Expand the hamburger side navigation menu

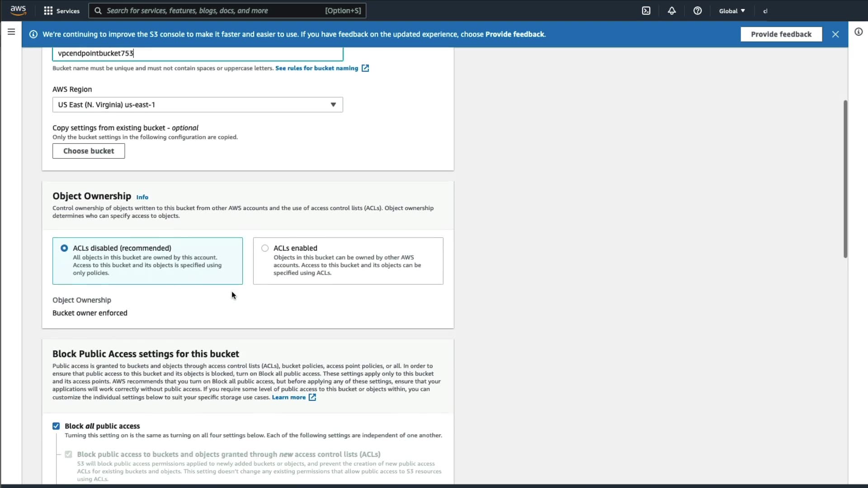coord(11,32)
